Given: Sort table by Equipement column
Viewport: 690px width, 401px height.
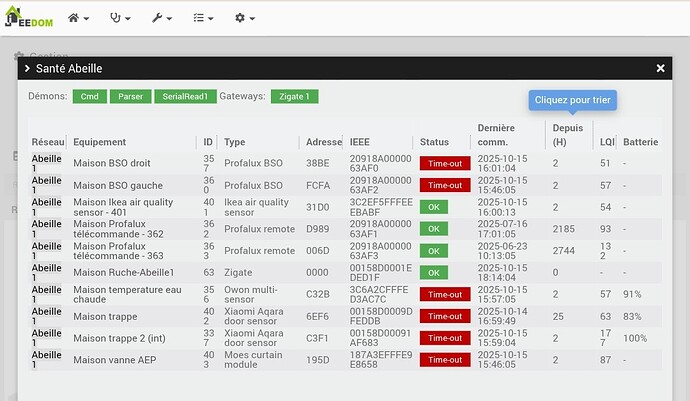Looking at the screenshot, I should point(99,142).
